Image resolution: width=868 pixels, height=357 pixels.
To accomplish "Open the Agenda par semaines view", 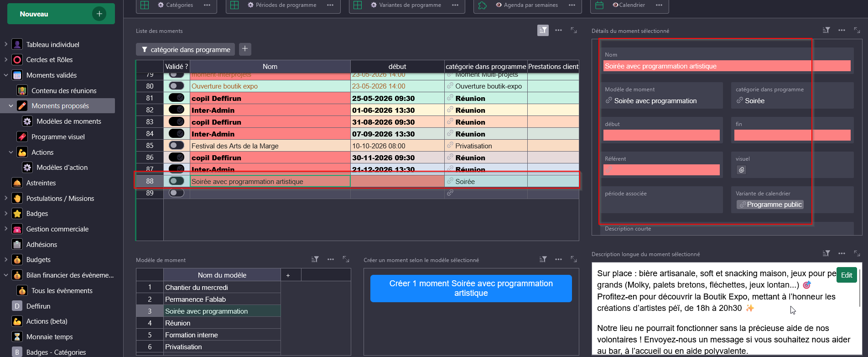I will click(x=530, y=5).
